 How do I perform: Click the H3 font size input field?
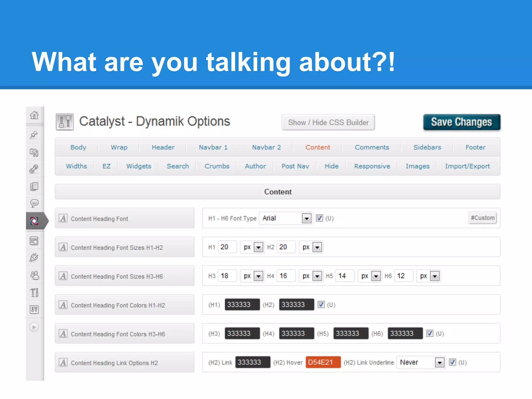pos(227,276)
